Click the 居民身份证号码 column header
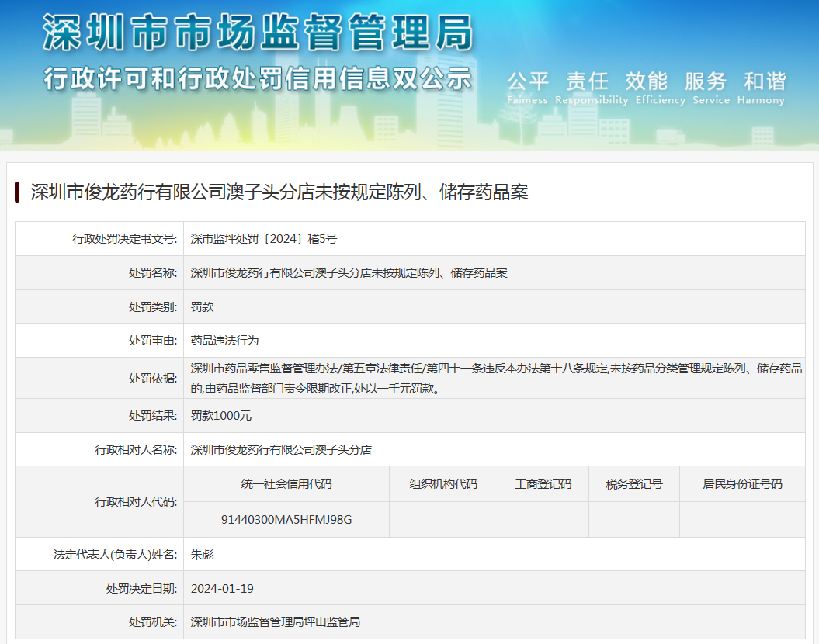 click(x=742, y=484)
